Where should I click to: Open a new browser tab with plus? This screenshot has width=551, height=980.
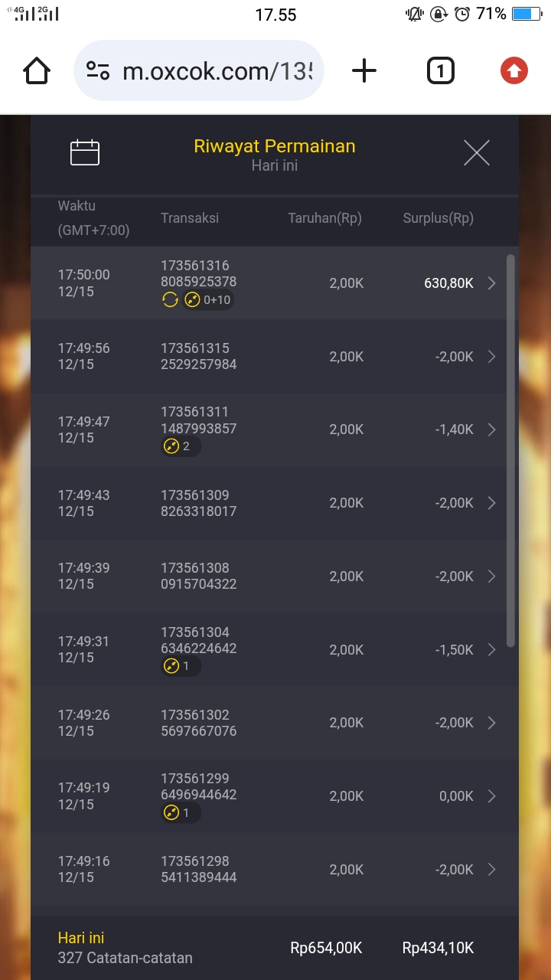(364, 71)
